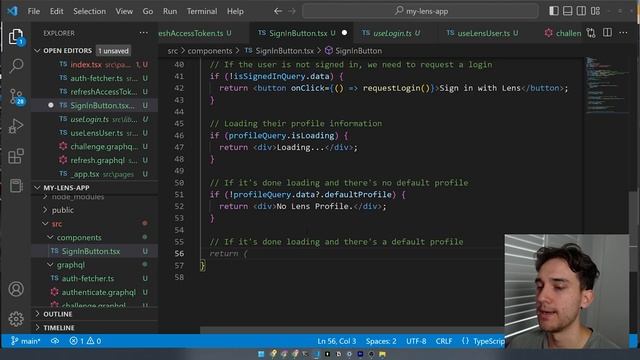Image resolution: width=640 pixels, height=360 pixels.
Task: Open editor more actions ellipsis
Action: pyautogui.click(x=623, y=33)
